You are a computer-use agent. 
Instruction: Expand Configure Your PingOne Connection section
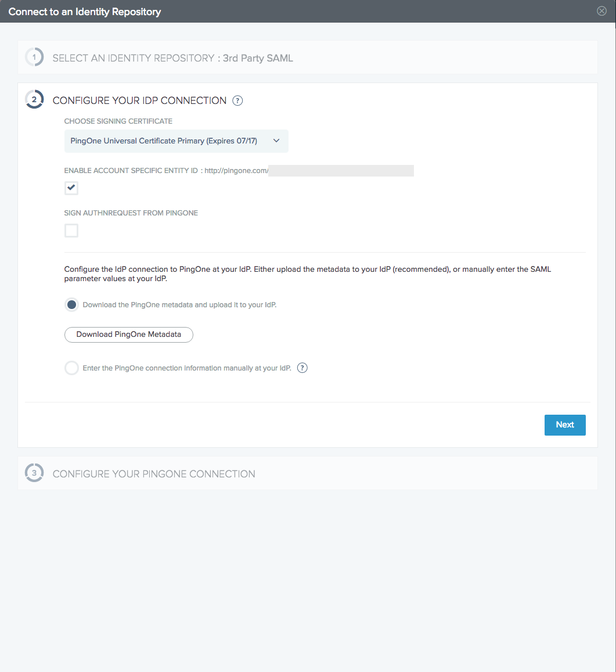point(307,473)
